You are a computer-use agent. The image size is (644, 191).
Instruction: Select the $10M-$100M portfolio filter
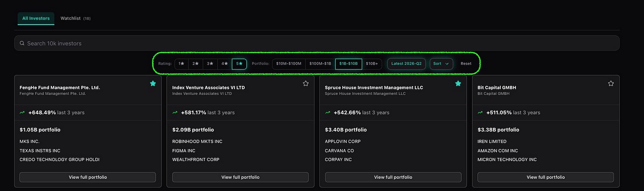pyautogui.click(x=288, y=64)
